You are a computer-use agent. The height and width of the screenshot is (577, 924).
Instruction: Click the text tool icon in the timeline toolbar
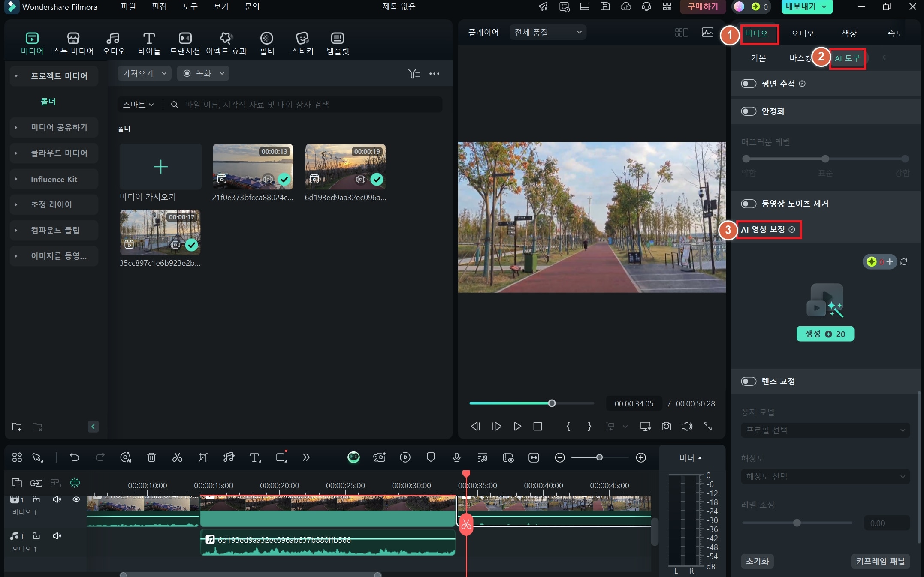(x=255, y=457)
